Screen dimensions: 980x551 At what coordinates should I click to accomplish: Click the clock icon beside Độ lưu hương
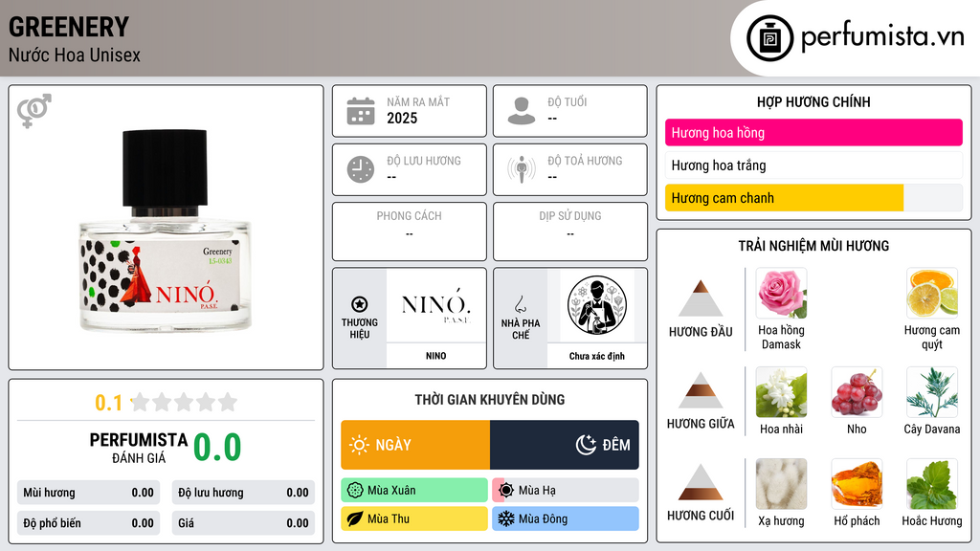point(361,169)
